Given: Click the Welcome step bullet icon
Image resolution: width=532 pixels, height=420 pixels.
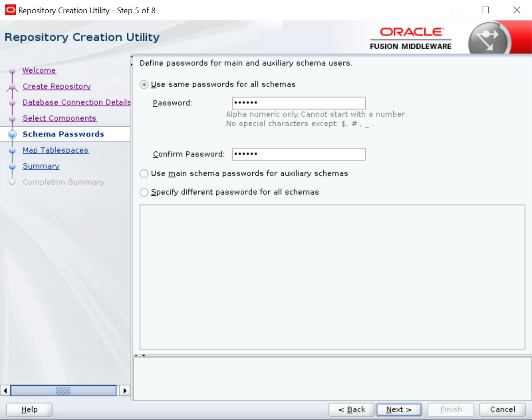Looking at the screenshot, I should pos(12,71).
